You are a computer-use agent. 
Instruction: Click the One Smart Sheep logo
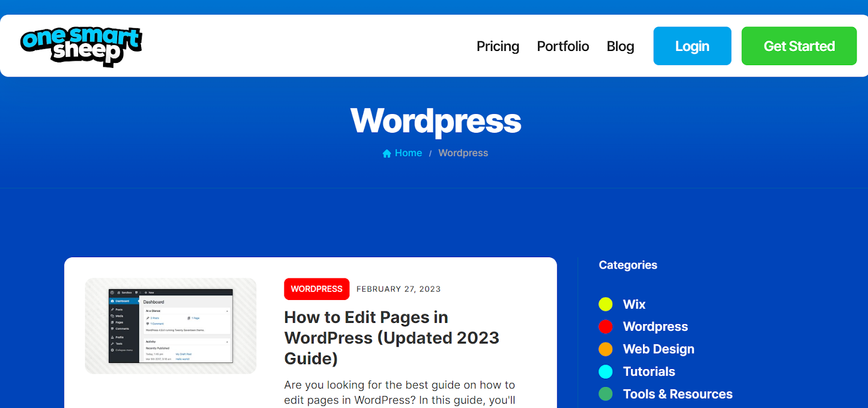coord(81,46)
